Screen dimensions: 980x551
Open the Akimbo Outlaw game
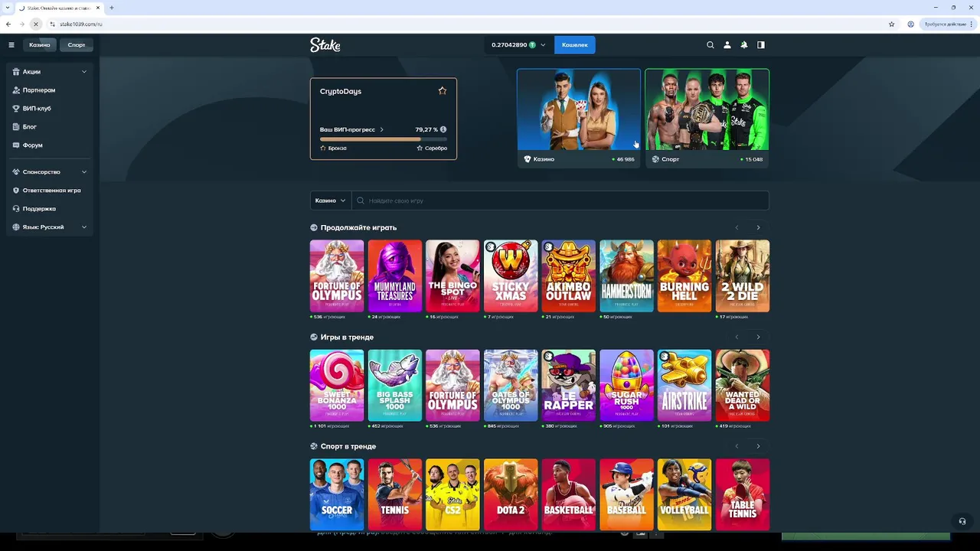pos(569,276)
